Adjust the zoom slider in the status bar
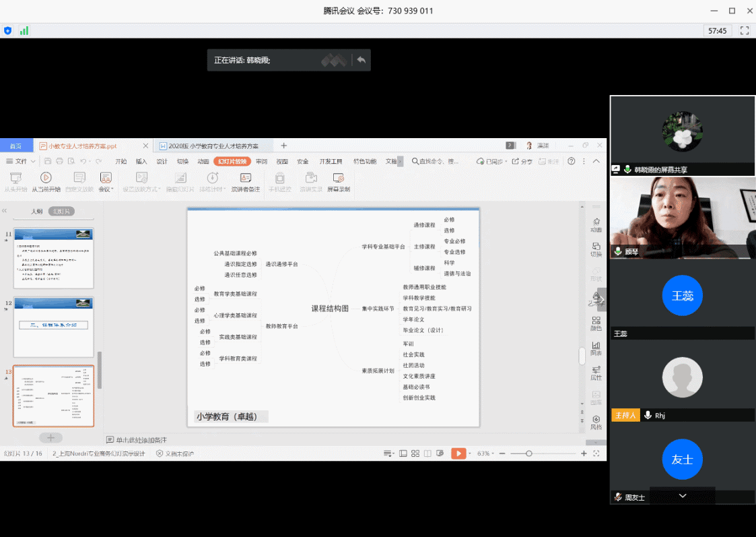 [529, 453]
